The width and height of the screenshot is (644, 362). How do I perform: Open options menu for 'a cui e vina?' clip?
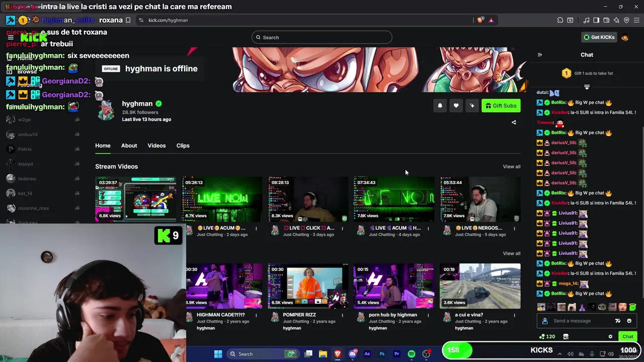[514, 315]
